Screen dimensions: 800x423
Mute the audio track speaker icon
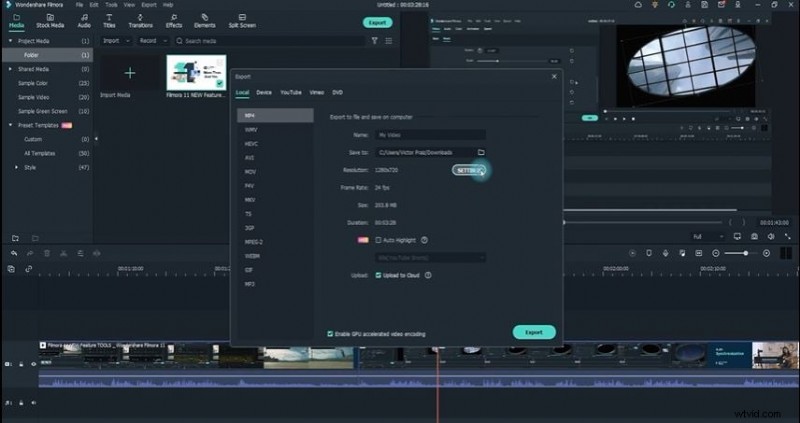click(x=34, y=403)
